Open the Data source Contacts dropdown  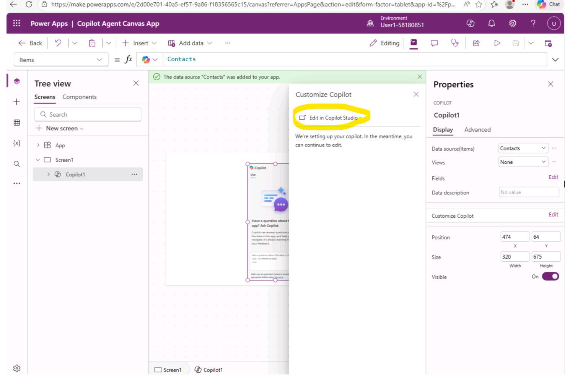[523, 148]
